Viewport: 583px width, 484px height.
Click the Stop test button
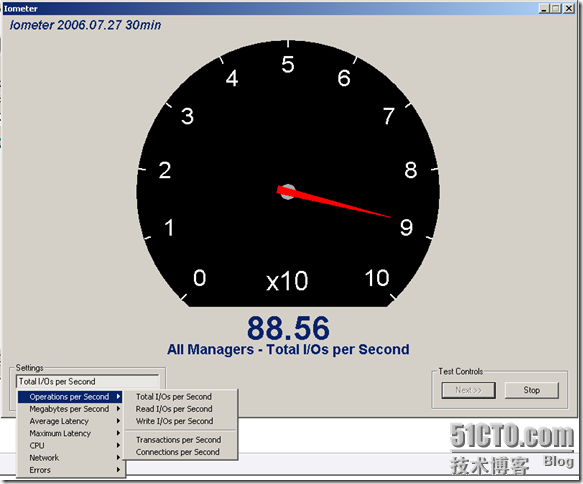pos(532,390)
